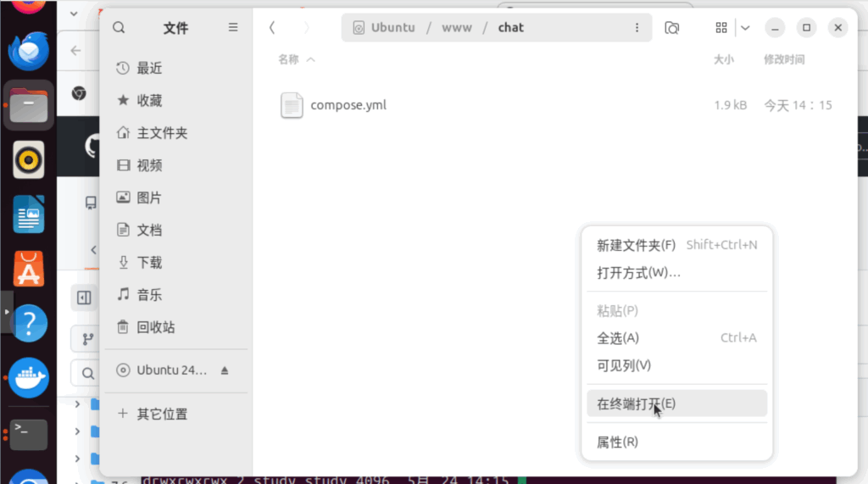Click the search-in-folder camera icon
Viewport: 868px width, 484px height.
(x=671, y=28)
